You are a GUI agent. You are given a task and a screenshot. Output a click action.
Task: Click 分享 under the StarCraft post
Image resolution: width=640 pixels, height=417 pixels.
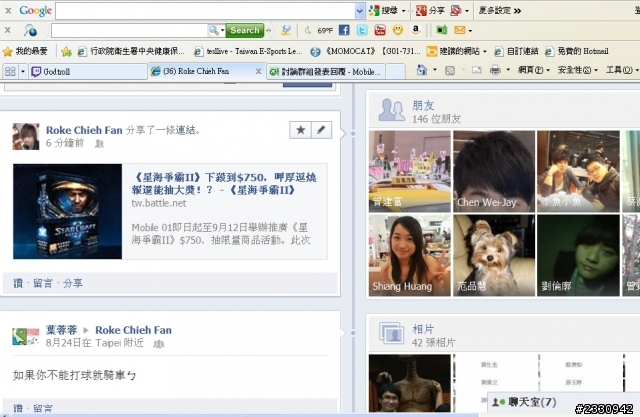coord(73,283)
